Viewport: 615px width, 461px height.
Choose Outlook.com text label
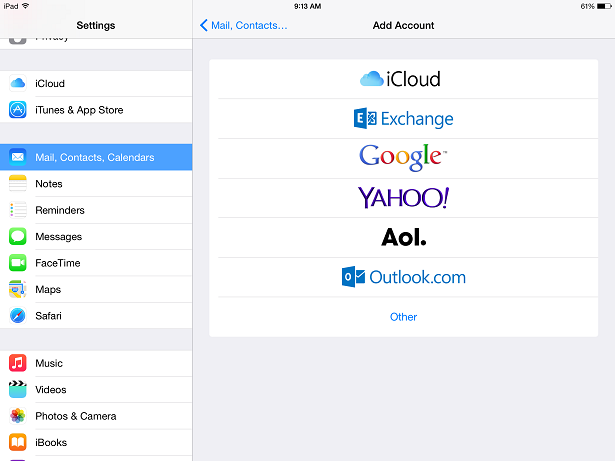tap(417, 277)
